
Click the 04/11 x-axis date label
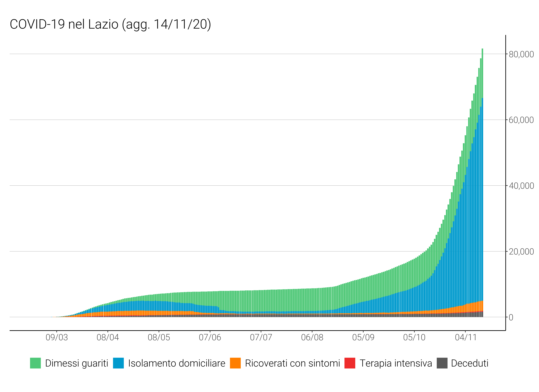pos(465,337)
